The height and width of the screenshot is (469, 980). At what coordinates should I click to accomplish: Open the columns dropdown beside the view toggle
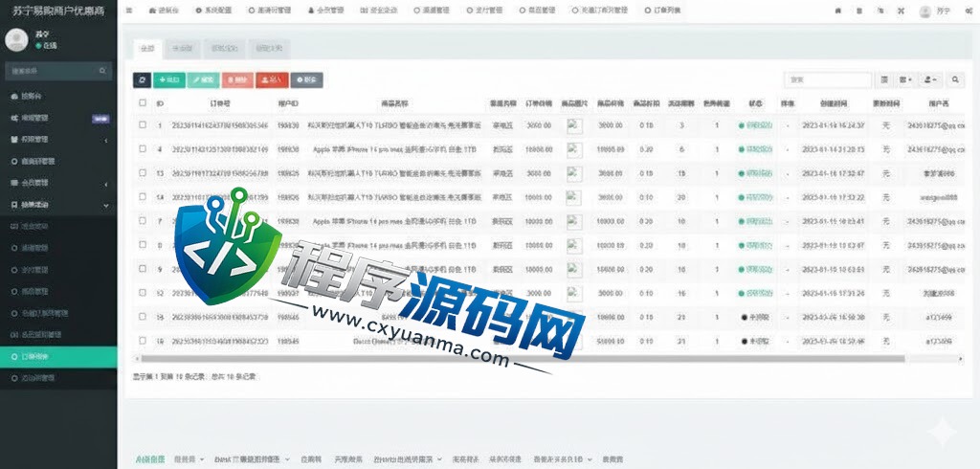click(x=905, y=80)
